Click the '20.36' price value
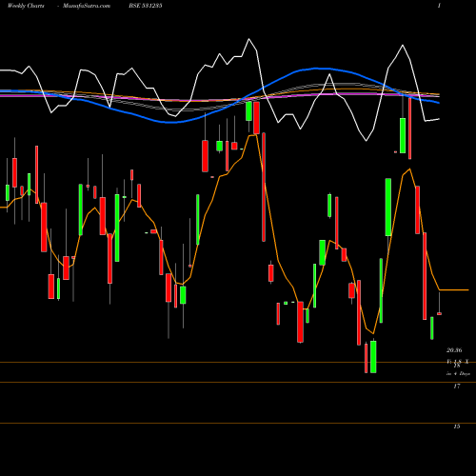 454,350
